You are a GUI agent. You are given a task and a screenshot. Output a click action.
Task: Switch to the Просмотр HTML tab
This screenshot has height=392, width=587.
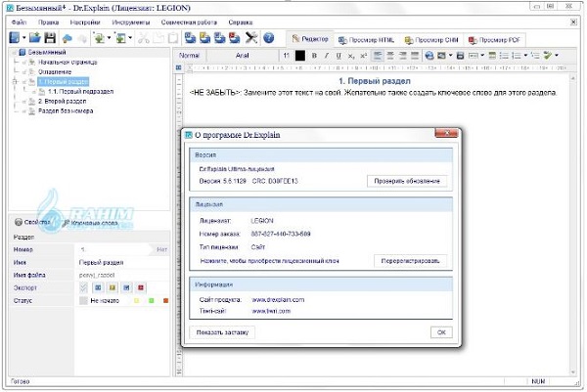coord(367,40)
